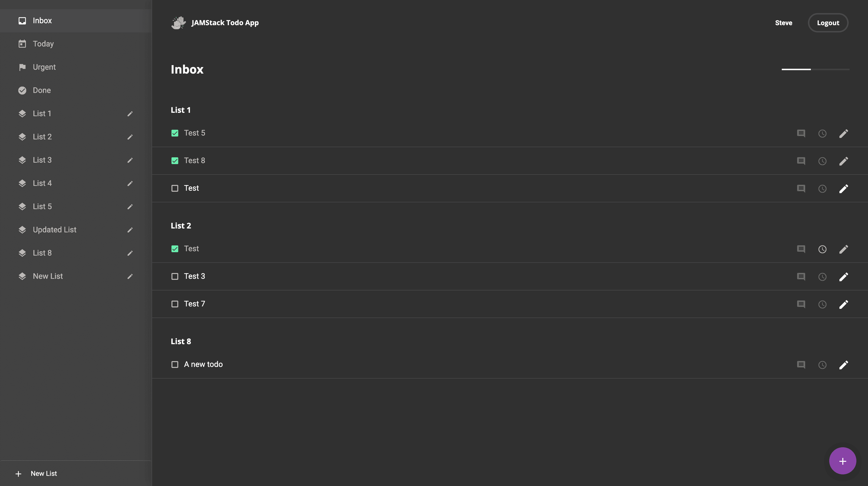Open the reminder clock for Test 8
Image resolution: width=868 pixels, height=486 pixels.
[822, 161]
